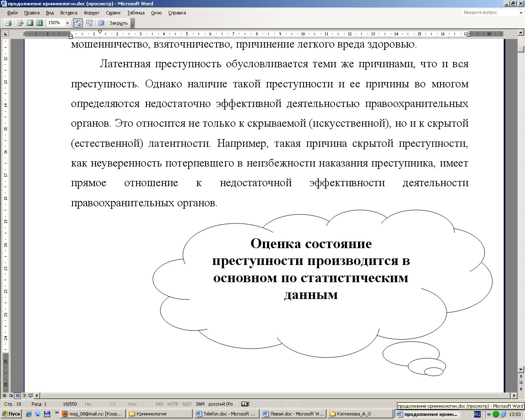Image resolution: width=525 pixels, height=420 pixels.
Task: Switch to Normal view button
Action: pyautogui.click(x=5, y=396)
